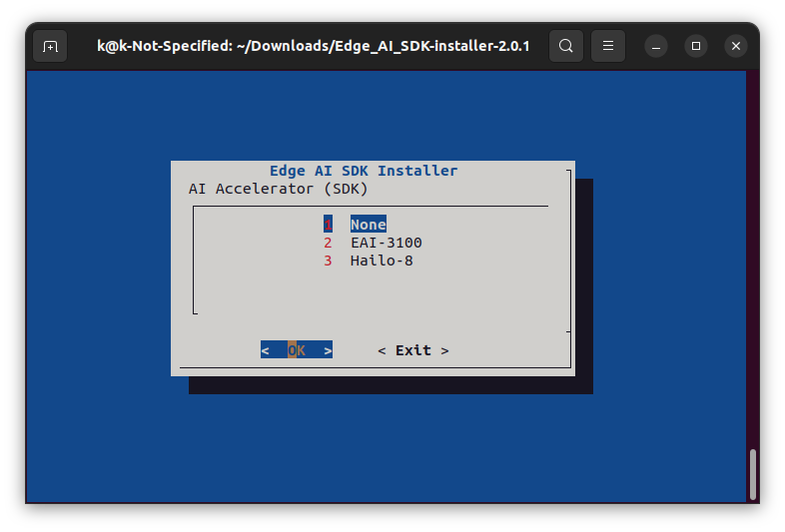Select the EAI-3100 accelerator option
This screenshot has height=532, width=785.
point(373,243)
